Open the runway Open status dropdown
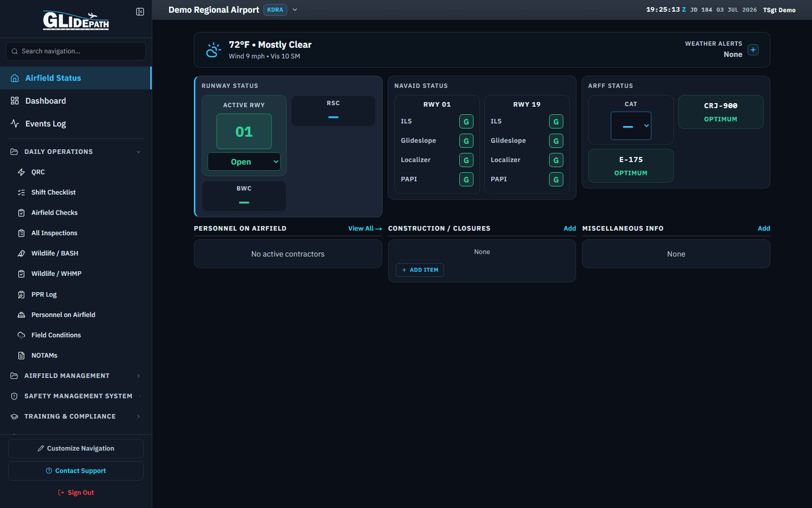The image size is (812, 508). [244, 162]
